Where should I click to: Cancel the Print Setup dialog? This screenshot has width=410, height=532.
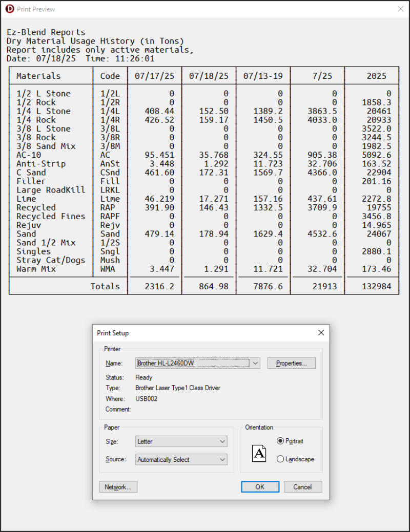click(x=303, y=487)
